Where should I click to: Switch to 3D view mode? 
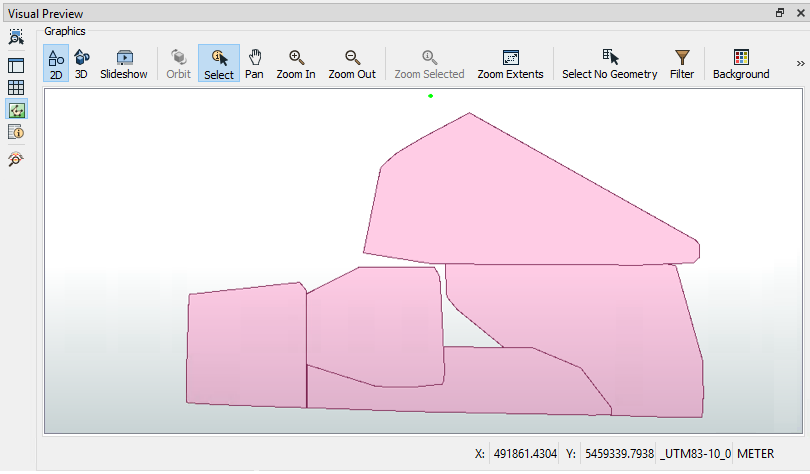pos(81,64)
